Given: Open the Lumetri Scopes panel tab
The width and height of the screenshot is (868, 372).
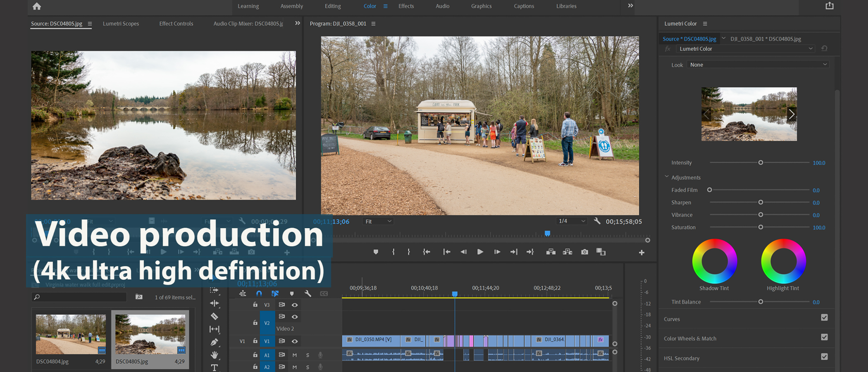Looking at the screenshot, I should click(121, 24).
